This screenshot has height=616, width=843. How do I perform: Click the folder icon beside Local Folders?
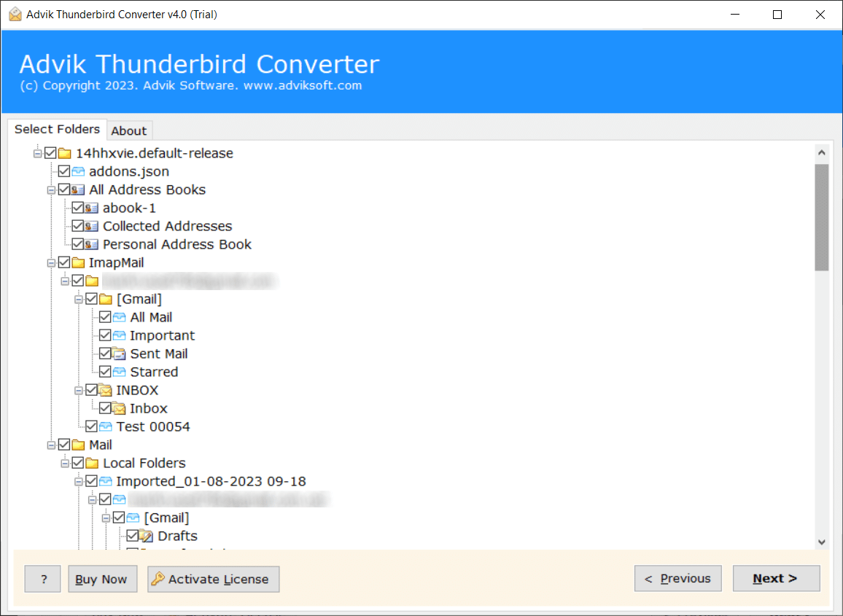point(92,464)
